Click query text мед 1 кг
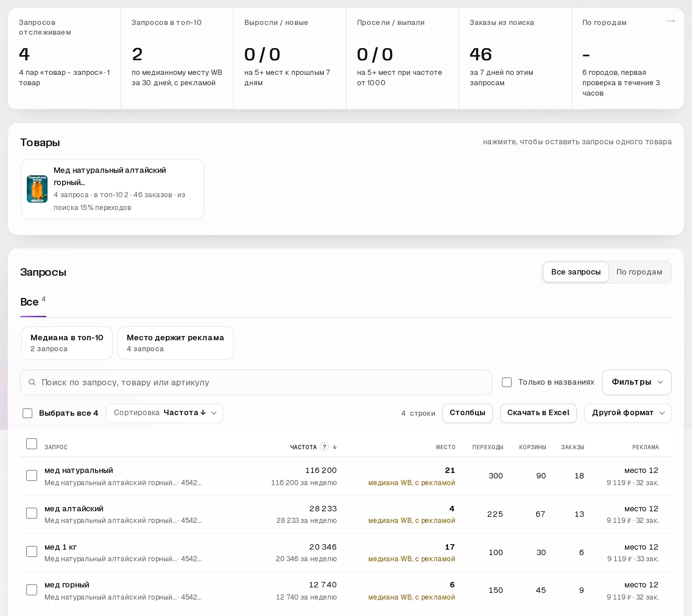The width and height of the screenshot is (692, 616). (x=61, y=547)
